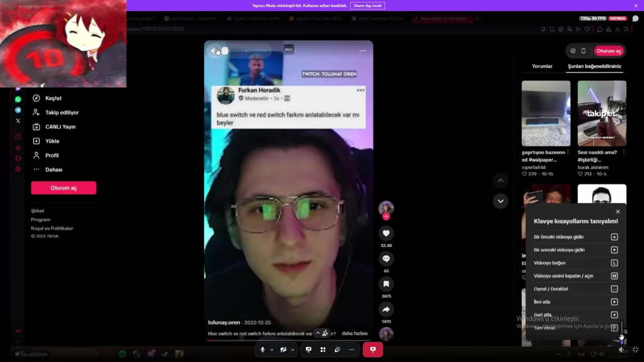The width and height of the screenshot is (644, 362).
Task: Like the video with heart icon
Action: pyautogui.click(x=386, y=233)
